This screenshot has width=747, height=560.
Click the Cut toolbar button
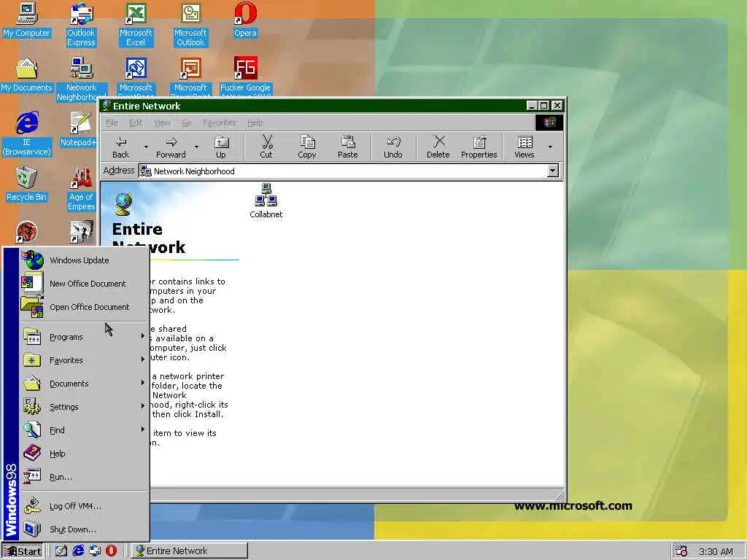tap(266, 147)
